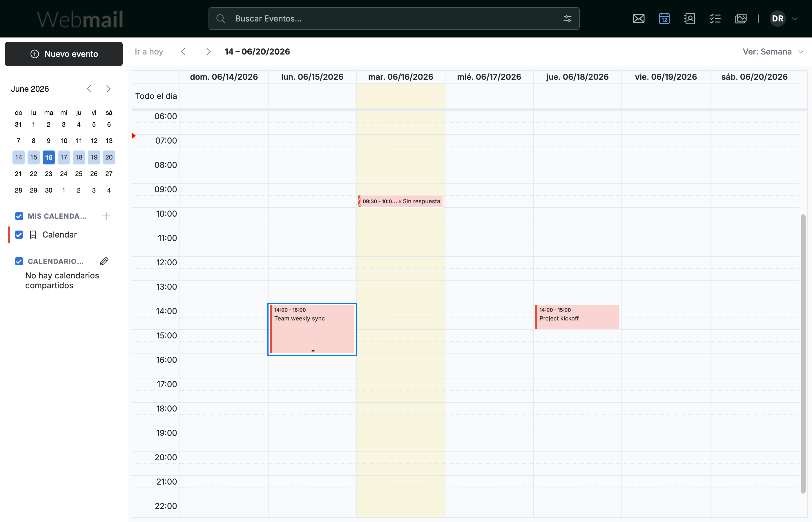Select day 30 in mini calendar
812x522 pixels.
pos(48,191)
